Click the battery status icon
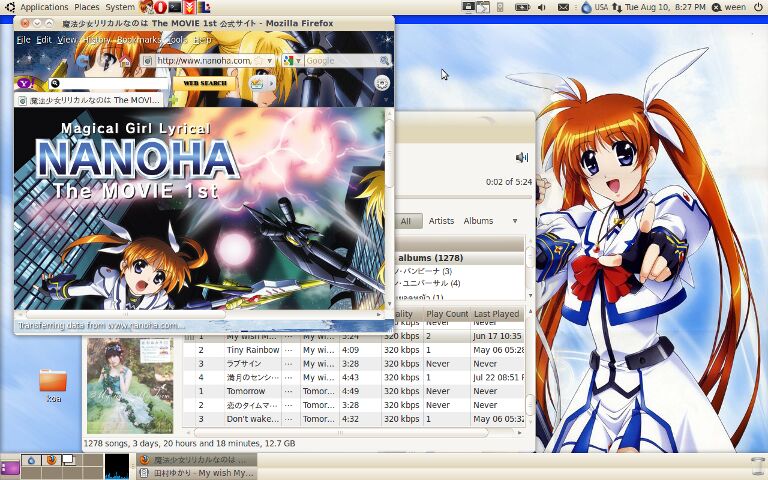Image resolution: width=768 pixels, height=480 pixels. point(522,7)
